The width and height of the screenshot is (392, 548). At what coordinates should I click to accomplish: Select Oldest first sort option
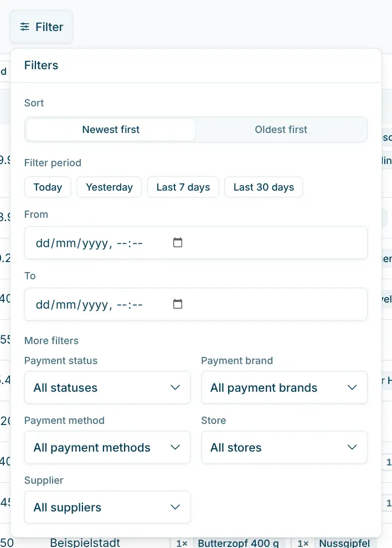click(281, 130)
